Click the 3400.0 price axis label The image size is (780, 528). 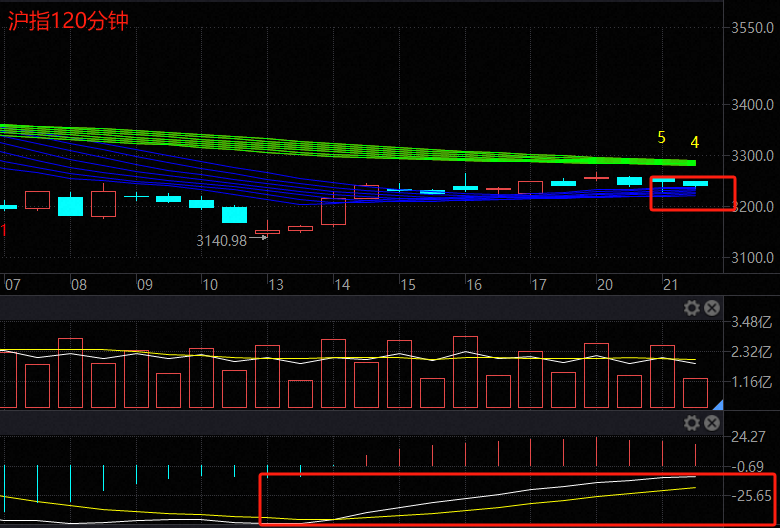click(x=752, y=105)
